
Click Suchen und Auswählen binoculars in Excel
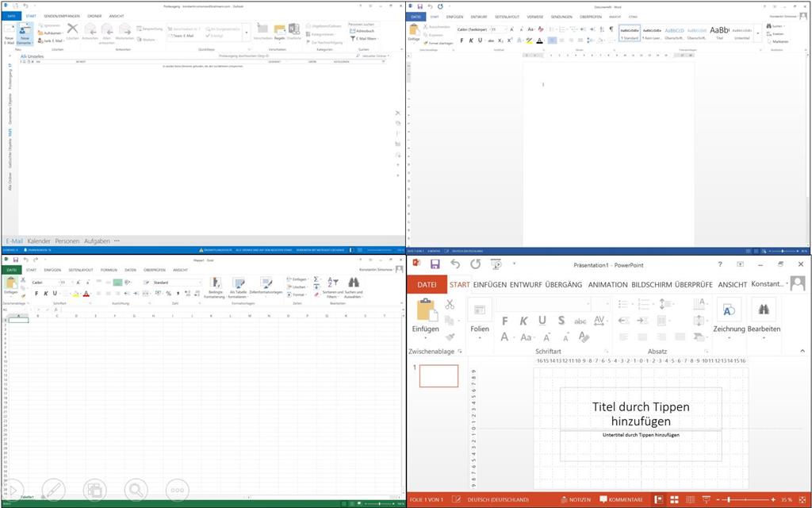[x=354, y=283]
